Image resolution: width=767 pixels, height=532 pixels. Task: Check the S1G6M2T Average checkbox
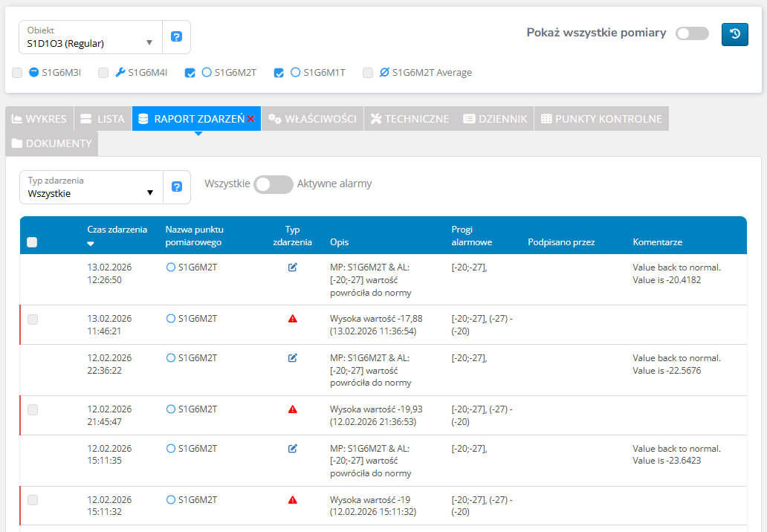point(368,73)
